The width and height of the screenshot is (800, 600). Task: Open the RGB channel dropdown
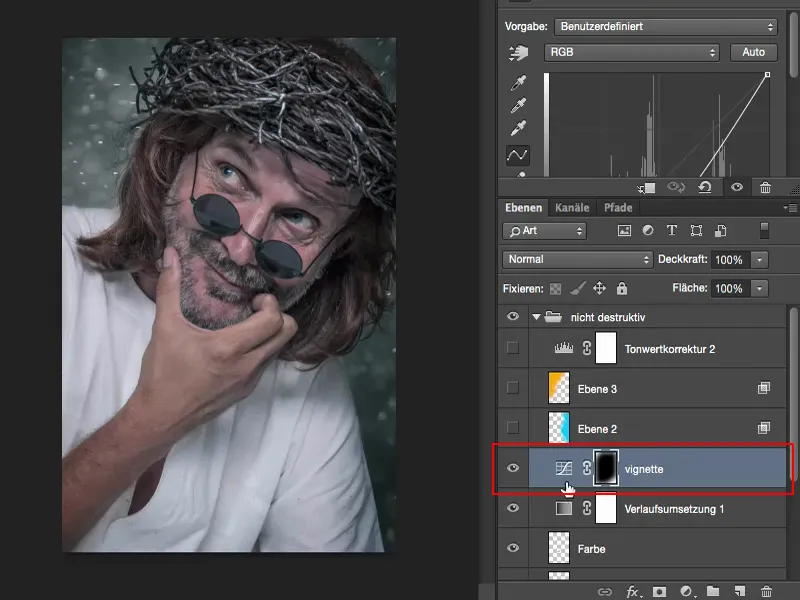tap(632, 52)
